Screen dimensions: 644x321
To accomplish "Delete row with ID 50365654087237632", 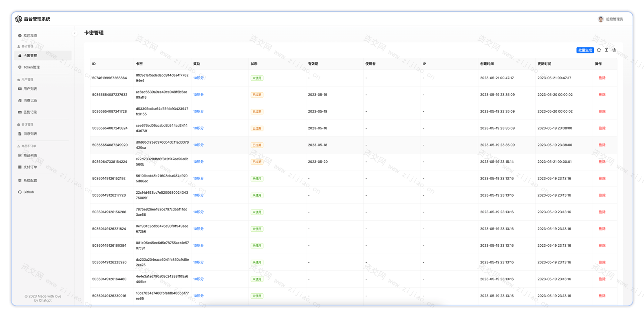I will click(x=602, y=95).
